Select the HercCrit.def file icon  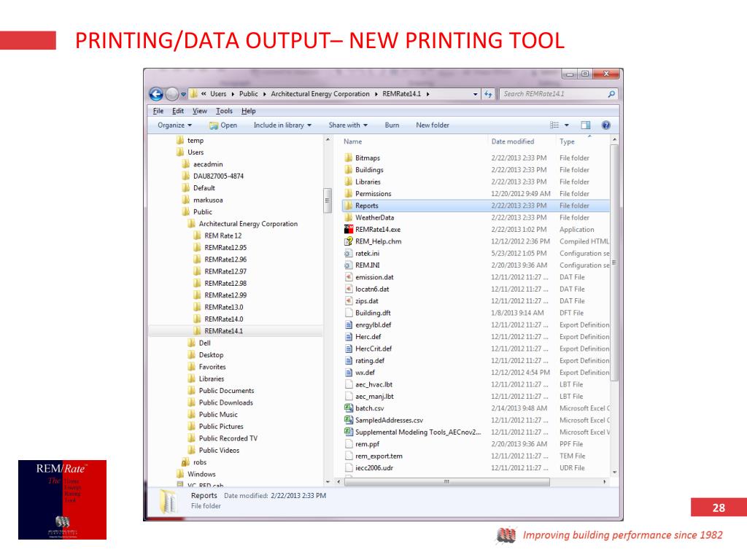pyautogui.click(x=348, y=349)
